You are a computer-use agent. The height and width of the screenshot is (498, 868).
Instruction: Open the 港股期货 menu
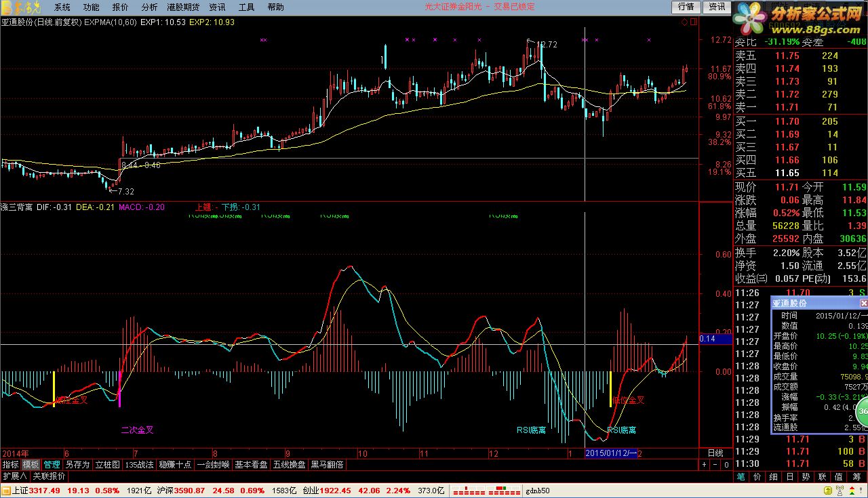point(183,7)
